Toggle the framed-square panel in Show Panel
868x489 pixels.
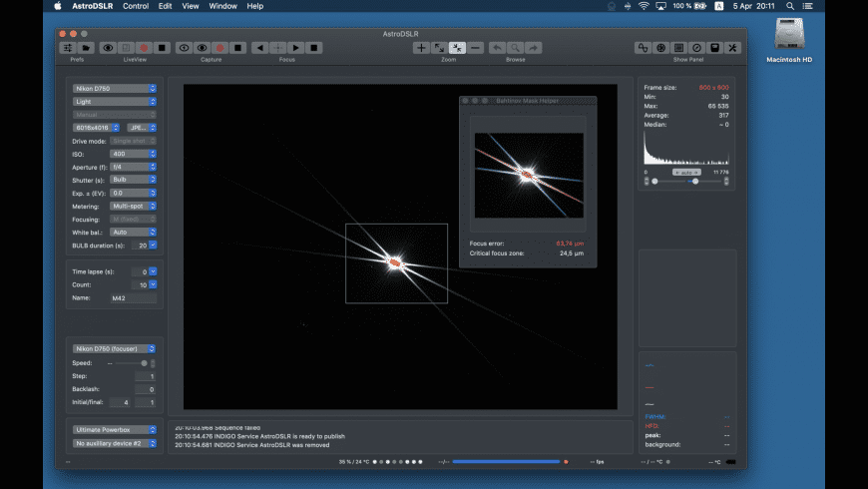coord(678,48)
